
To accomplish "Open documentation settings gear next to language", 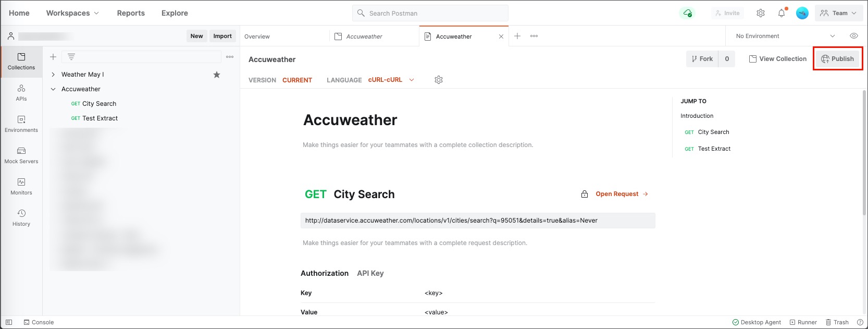I will pos(439,80).
